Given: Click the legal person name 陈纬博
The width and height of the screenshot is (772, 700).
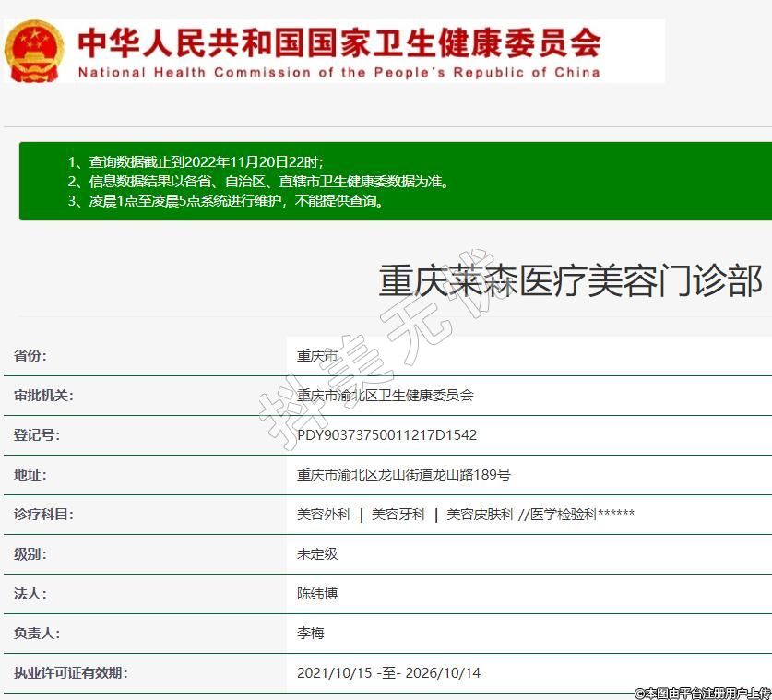Looking at the screenshot, I should click(x=317, y=594).
